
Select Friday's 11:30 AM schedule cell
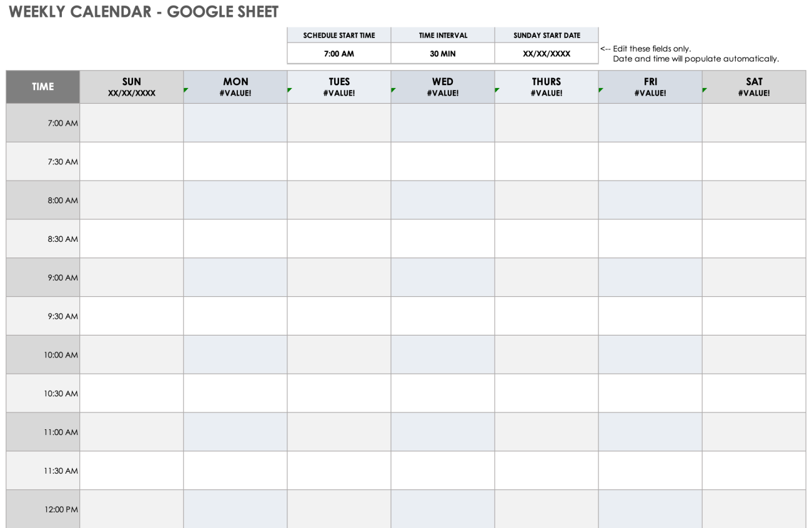(x=650, y=471)
